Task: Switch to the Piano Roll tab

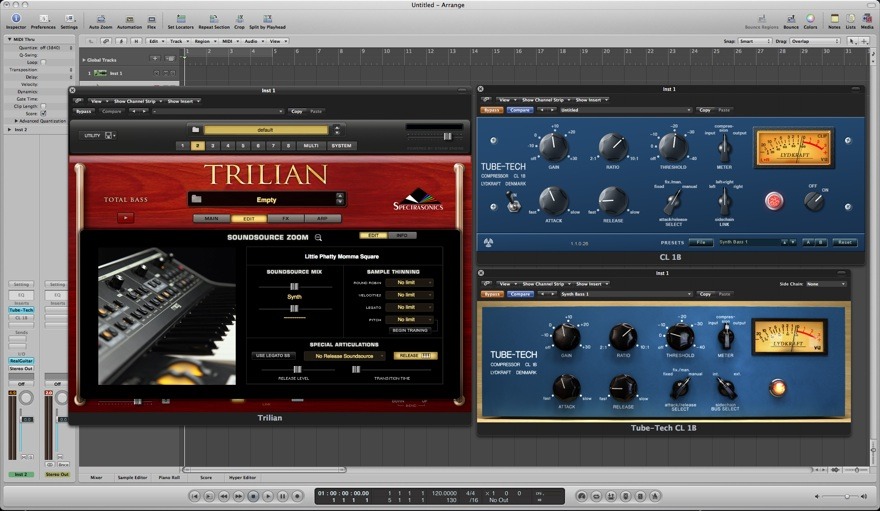Action: [x=169, y=477]
